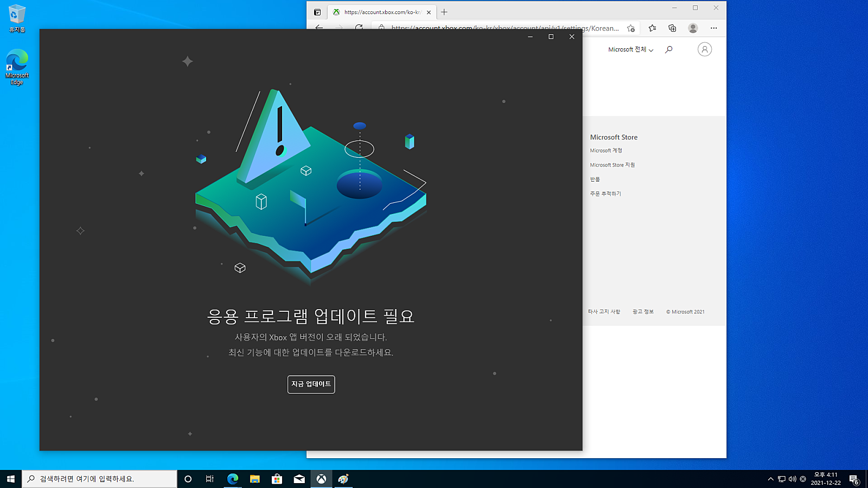This screenshot has height=488, width=868.
Task: Click the © Microsoft 2021 footer text
Action: pos(685,312)
